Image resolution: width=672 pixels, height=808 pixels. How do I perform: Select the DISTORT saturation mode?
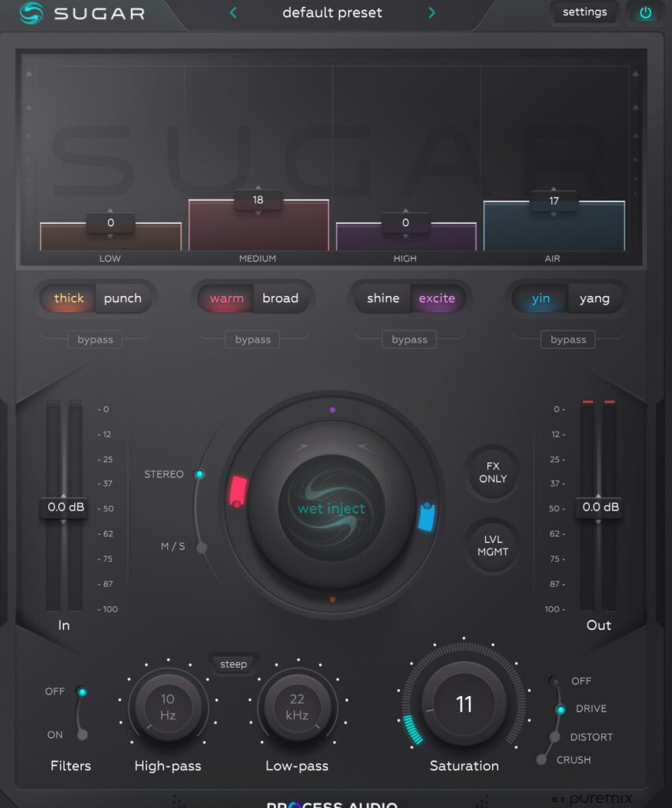(554, 737)
